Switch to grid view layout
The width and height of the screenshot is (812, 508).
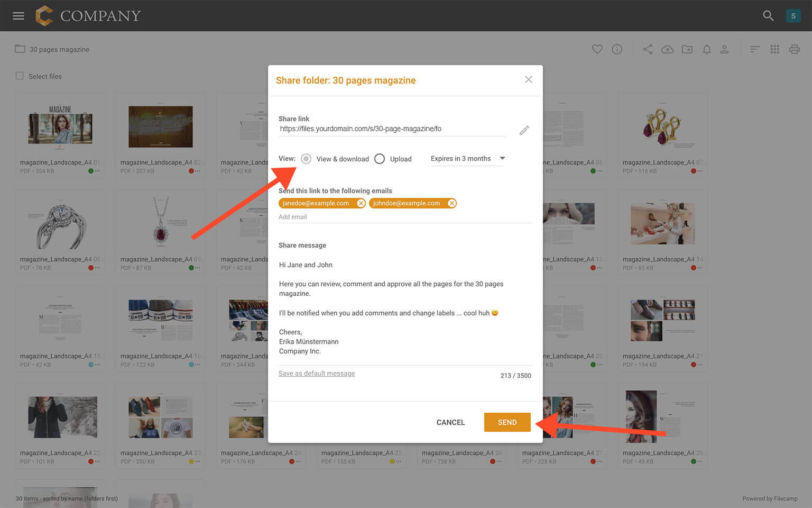point(774,49)
